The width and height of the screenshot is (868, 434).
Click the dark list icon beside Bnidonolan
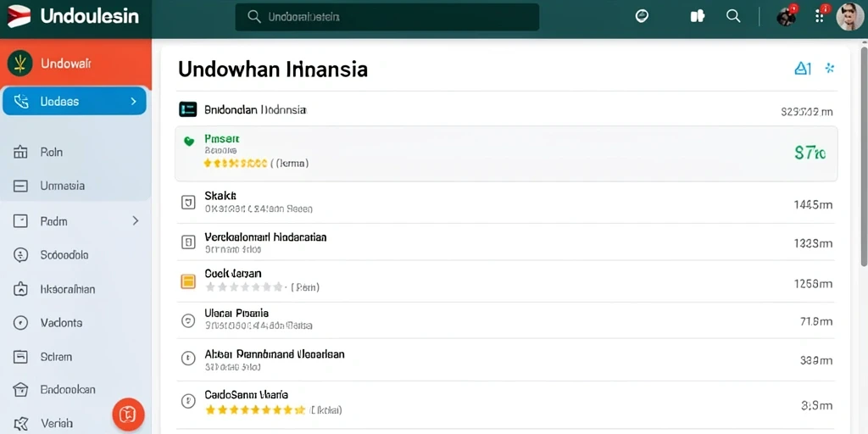(x=188, y=109)
